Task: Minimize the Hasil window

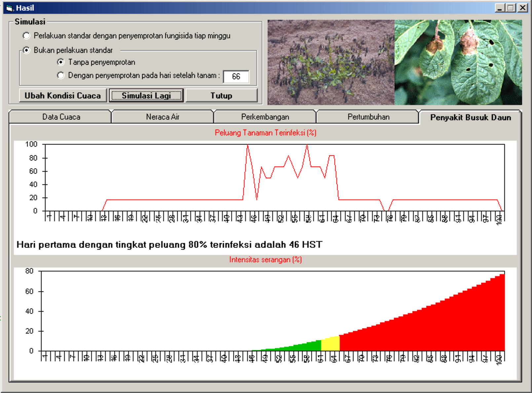Action: tap(500, 8)
